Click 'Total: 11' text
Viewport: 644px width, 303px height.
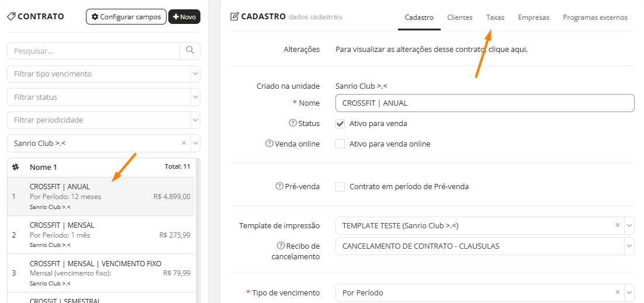click(x=178, y=167)
